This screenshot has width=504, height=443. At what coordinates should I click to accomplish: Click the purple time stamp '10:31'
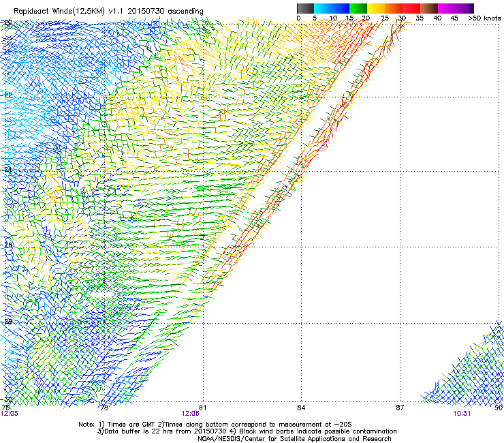462,414
